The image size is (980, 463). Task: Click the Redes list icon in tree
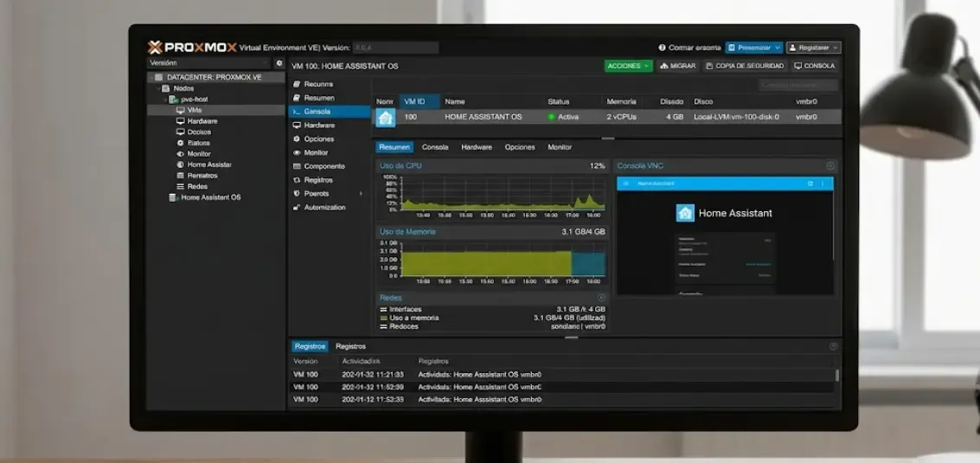180,186
